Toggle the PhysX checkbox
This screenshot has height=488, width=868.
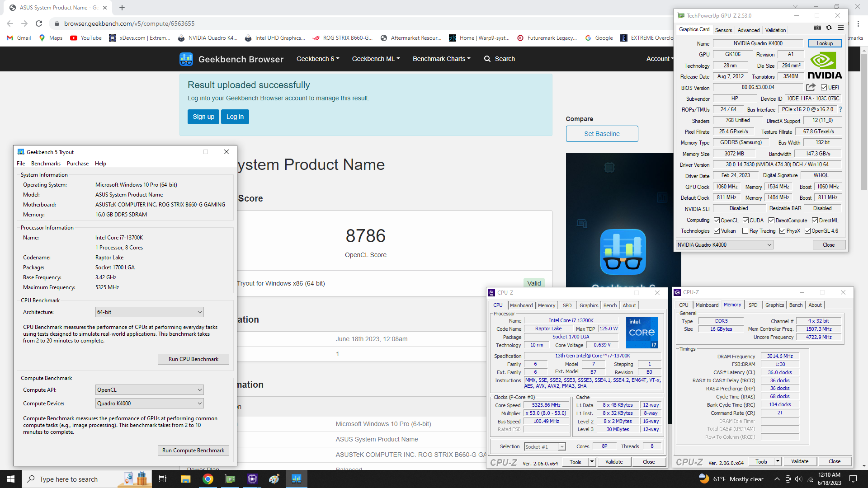[782, 231]
